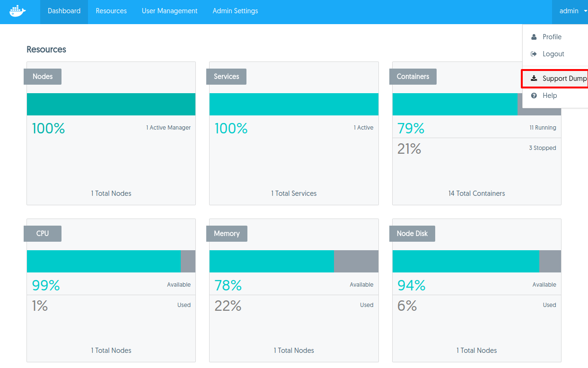Click the Docker whale logo
Image resolution: width=588 pixels, height=368 pixels.
(18, 11)
